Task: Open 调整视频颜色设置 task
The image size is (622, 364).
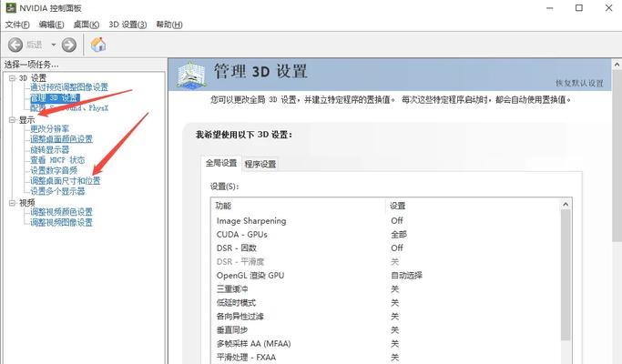Action: 62,212
